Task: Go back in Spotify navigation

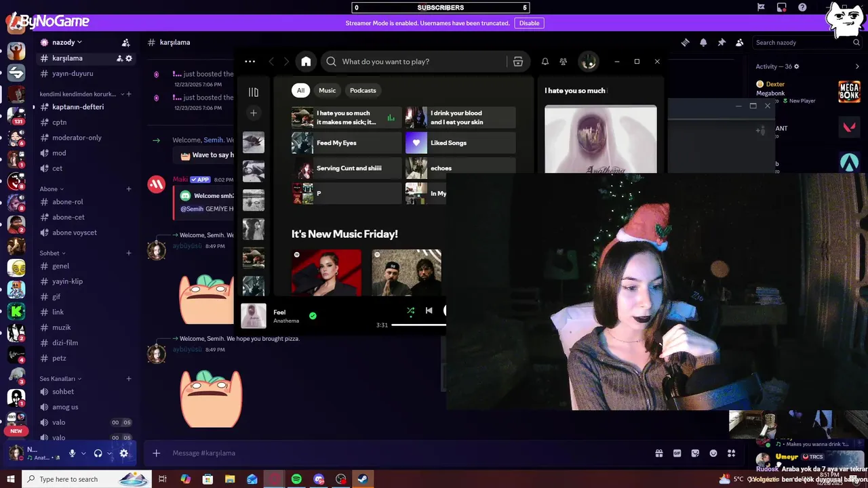Action: coord(271,62)
